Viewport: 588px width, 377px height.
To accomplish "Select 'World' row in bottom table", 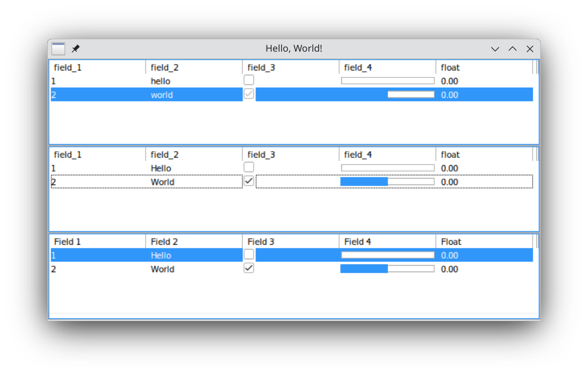I will pos(162,269).
